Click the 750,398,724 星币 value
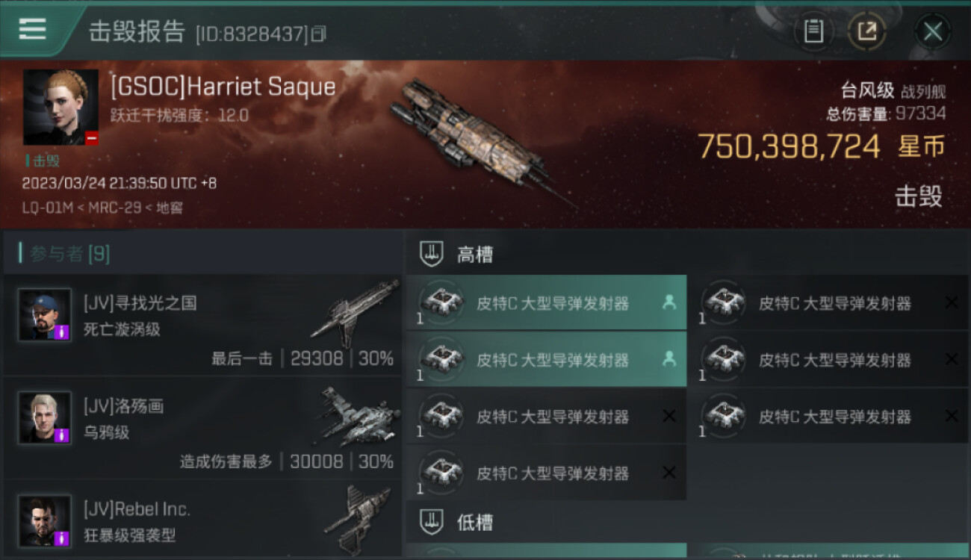 click(x=822, y=146)
